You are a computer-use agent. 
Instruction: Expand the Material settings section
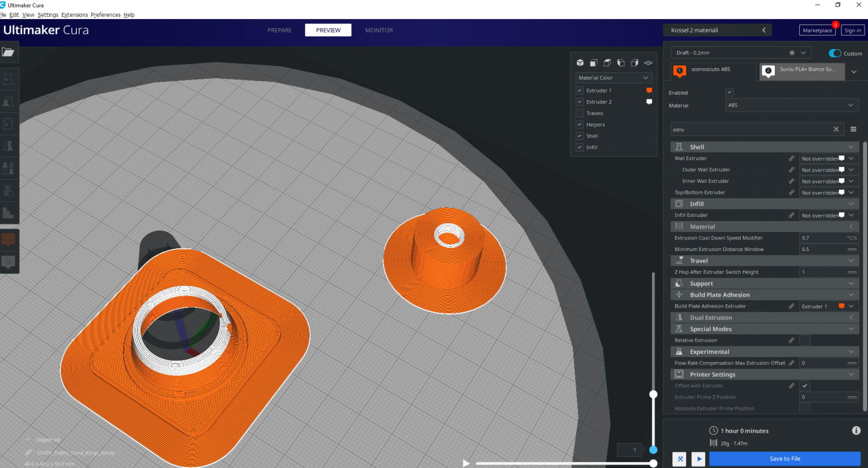[765, 227]
